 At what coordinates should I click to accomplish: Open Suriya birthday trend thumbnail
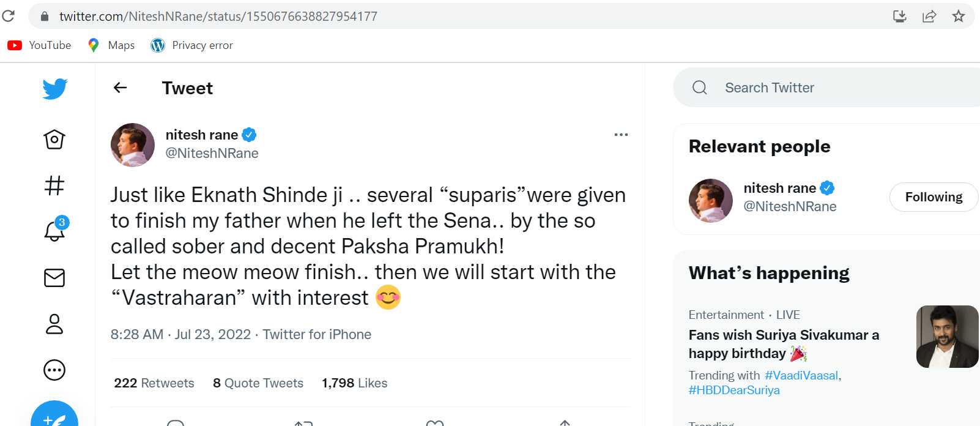946,337
